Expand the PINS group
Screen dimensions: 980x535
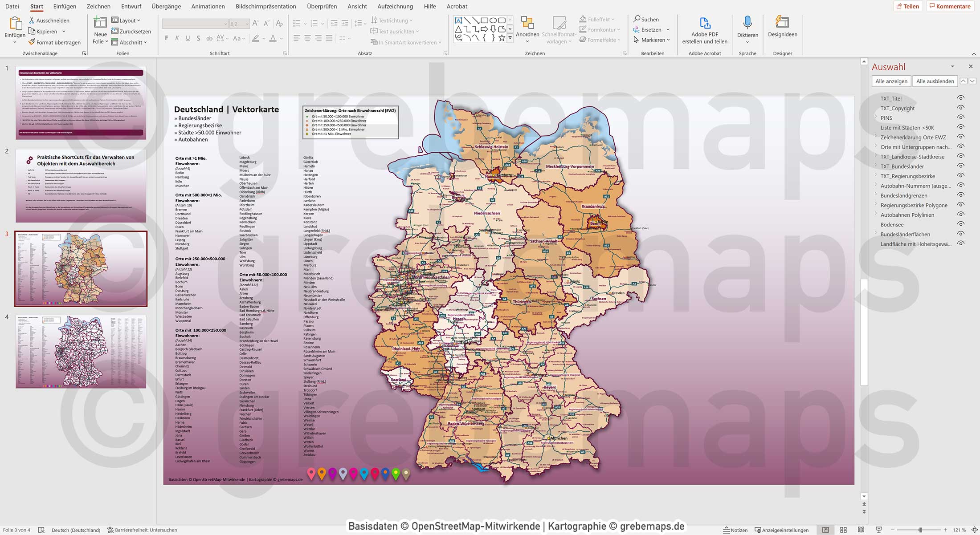(x=877, y=118)
